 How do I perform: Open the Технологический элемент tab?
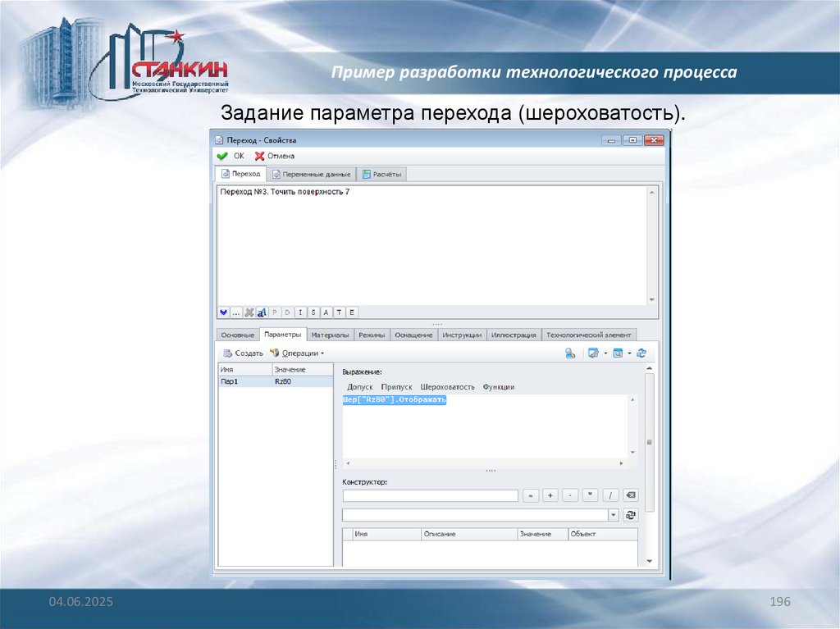[x=589, y=335]
